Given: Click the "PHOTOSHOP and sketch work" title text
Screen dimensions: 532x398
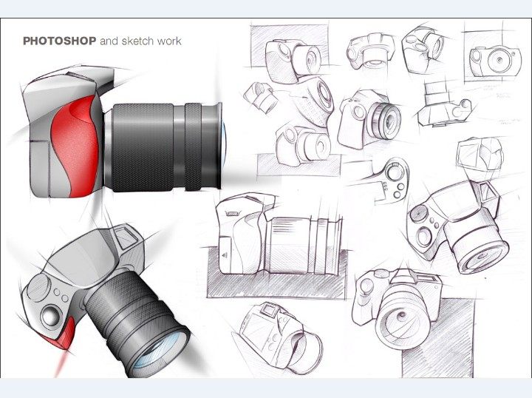Looking at the screenshot, I should [x=102, y=41].
